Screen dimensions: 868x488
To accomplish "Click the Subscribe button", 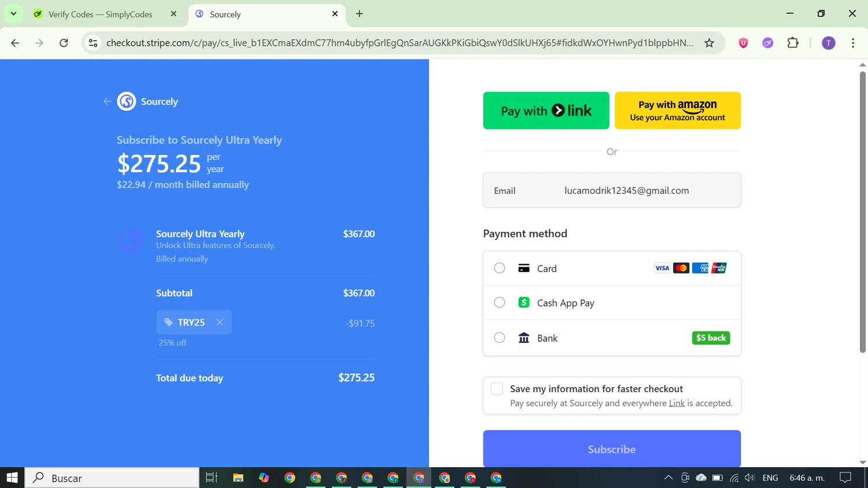I will coord(612,449).
